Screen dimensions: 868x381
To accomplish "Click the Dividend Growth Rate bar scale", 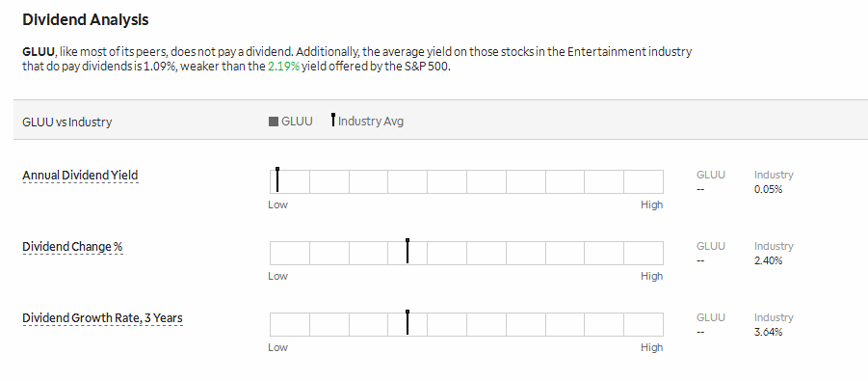I will (466, 325).
